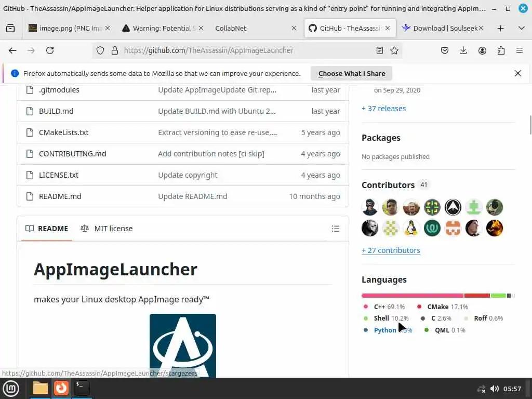Click the Firefox taskbar icon
This screenshot has height=399, width=532.
click(61, 388)
